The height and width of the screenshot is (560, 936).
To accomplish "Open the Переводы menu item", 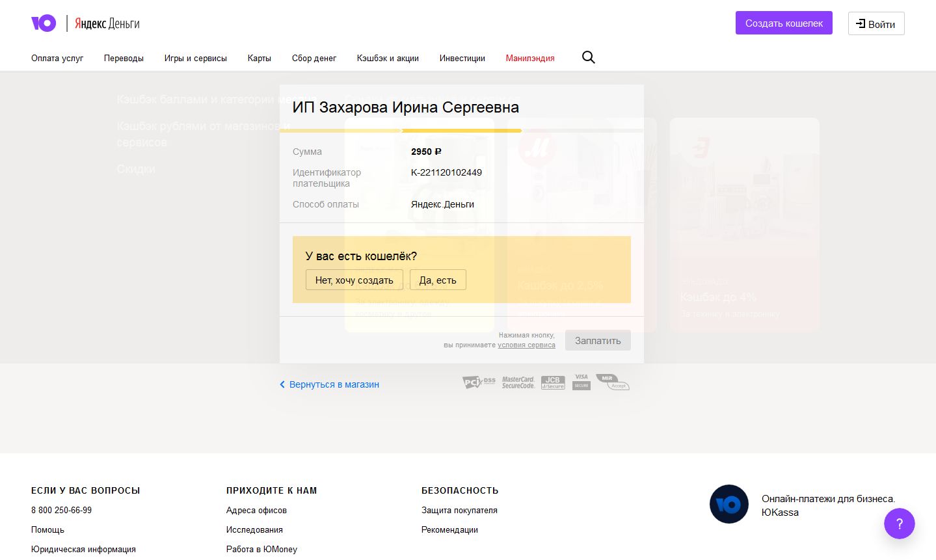I will 124,58.
